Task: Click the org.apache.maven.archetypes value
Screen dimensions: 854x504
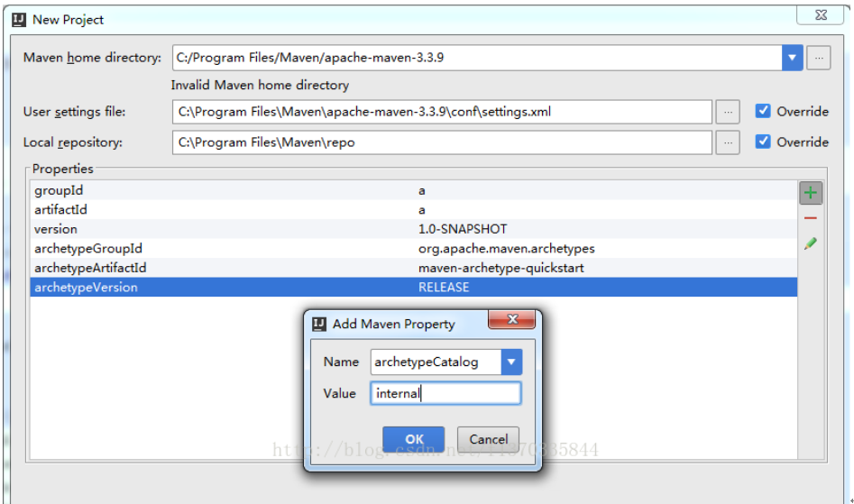Action: 507,249
